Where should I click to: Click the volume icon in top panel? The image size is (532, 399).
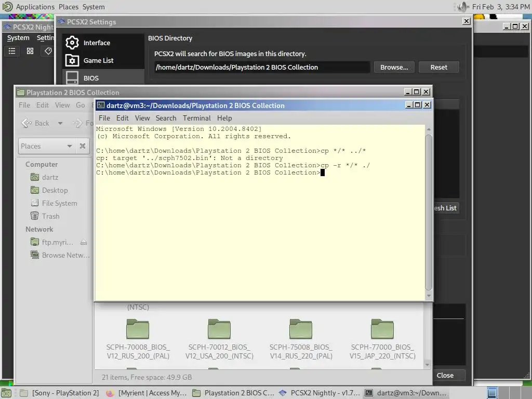[463, 7]
